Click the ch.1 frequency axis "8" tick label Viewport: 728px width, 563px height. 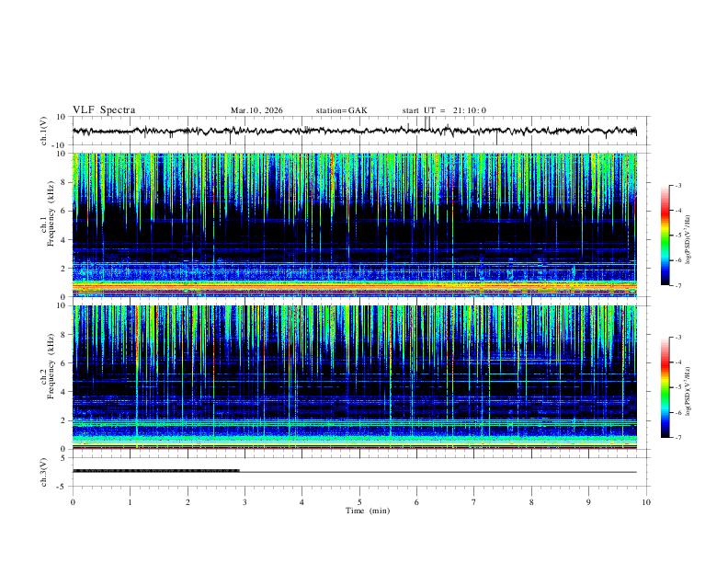tap(63, 182)
